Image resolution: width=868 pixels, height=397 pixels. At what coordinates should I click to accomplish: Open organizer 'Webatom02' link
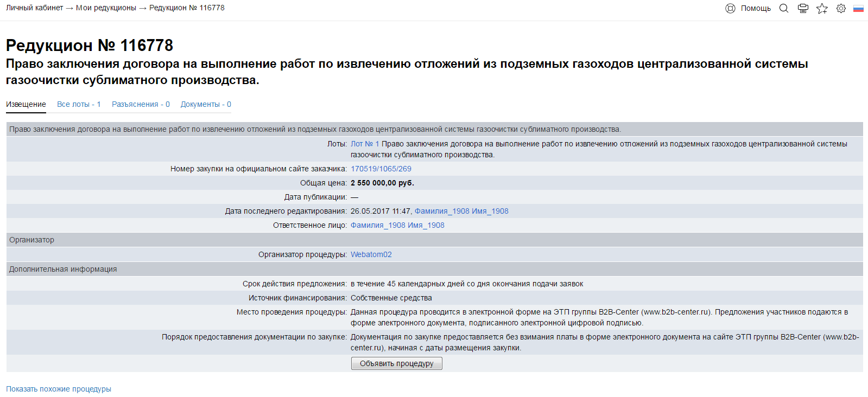point(371,254)
